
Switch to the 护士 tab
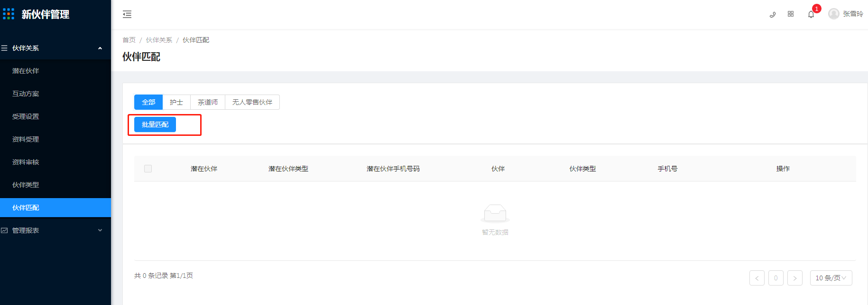coord(176,102)
